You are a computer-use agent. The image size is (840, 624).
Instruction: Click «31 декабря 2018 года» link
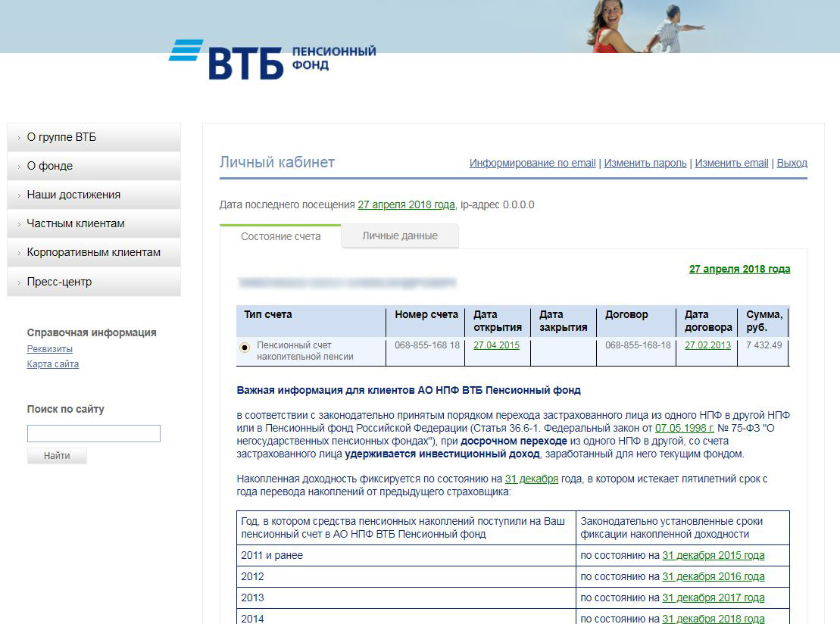click(713, 619)
